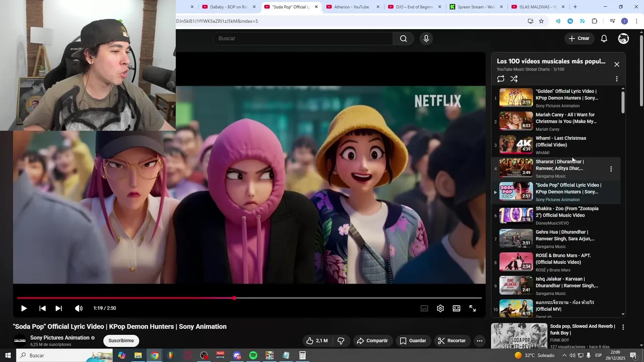The height and width of the screenshot is (362, 644).
Task: Select Ishq Jalakar Karvaan playlist item
Action: coord(556,286)
